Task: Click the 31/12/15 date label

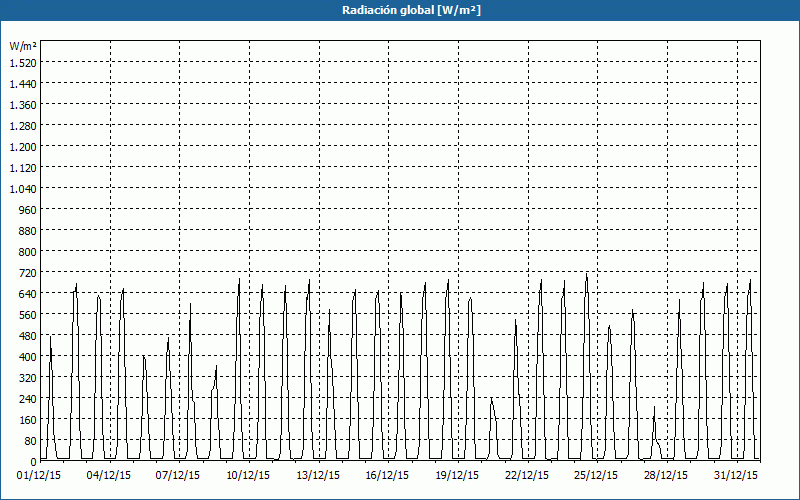Action: pyautogui.click(x=736, y=476)
